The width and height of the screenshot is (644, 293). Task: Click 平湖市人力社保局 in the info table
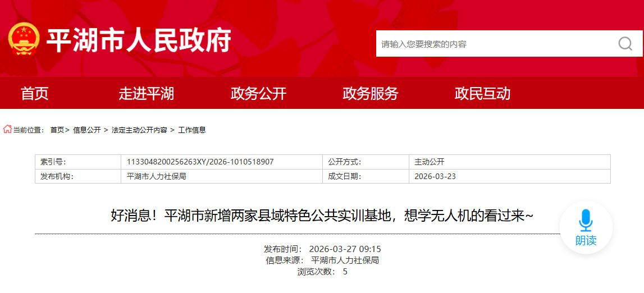(157, 176)
